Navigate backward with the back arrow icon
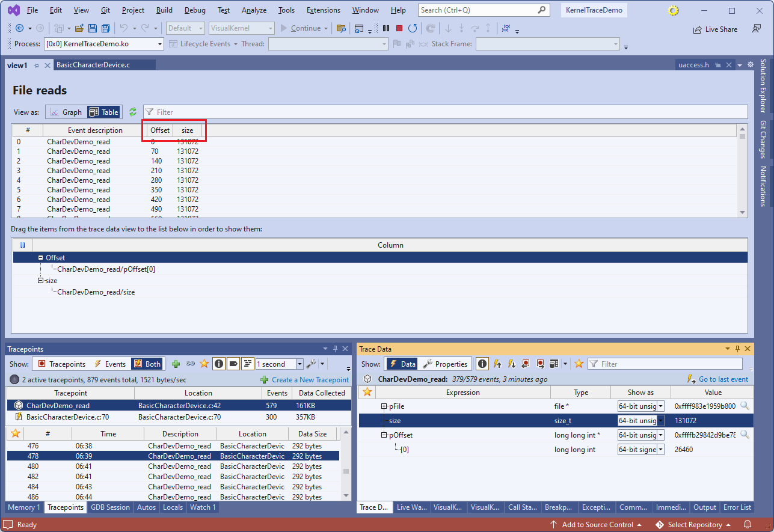Image resolution: width=774 pixels, height=532 pixels. (x=19, y=28)
